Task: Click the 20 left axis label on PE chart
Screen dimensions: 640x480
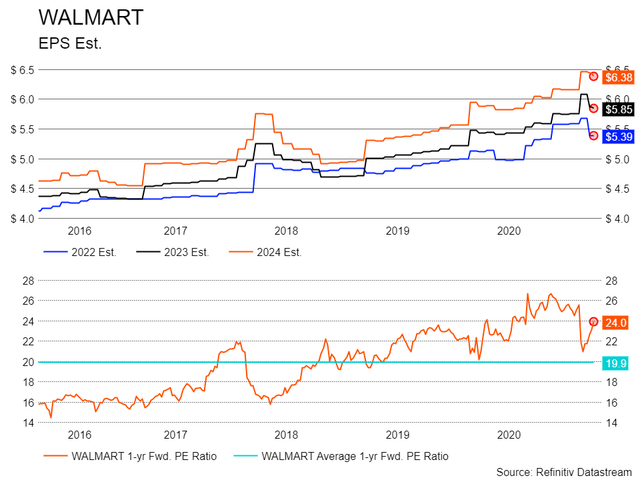Action: tap(28, 362)
